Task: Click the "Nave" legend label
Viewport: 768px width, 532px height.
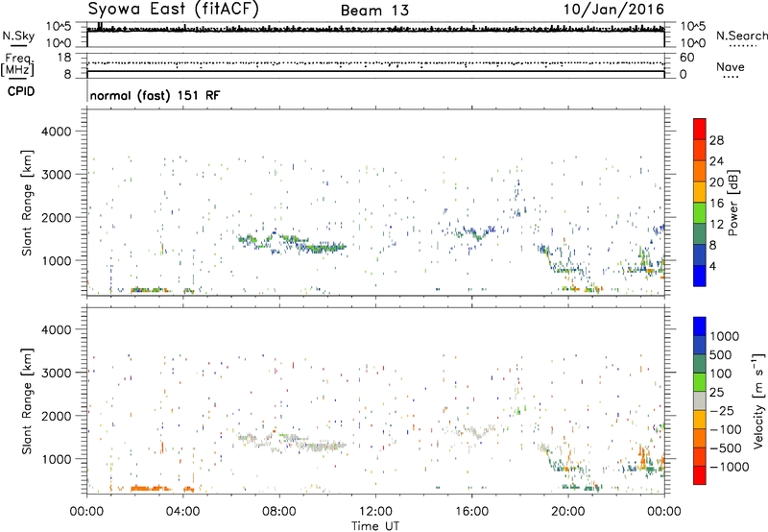Action: pos(731,66)
